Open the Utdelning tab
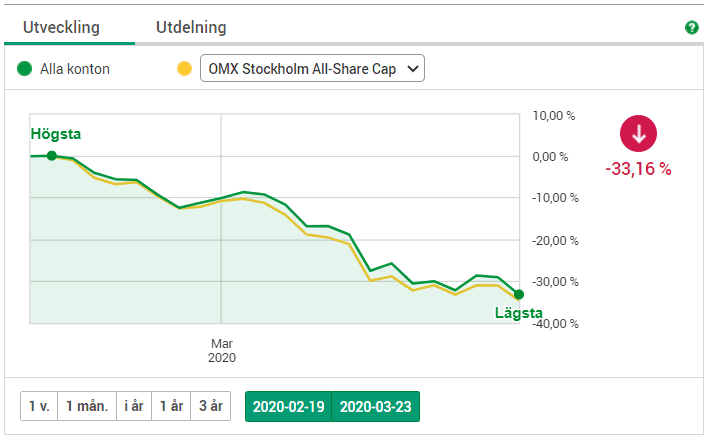 191,28
